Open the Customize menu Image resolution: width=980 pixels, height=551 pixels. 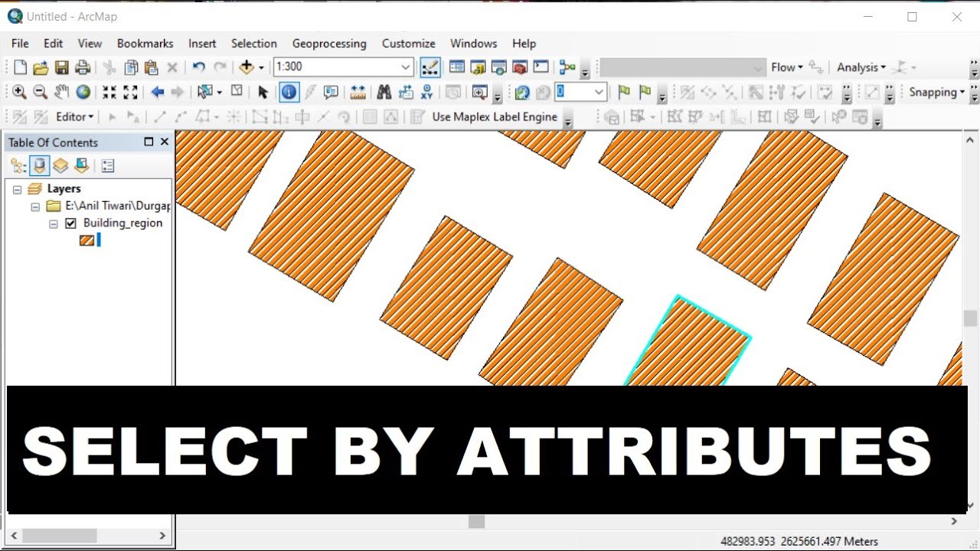coord(409,44)
